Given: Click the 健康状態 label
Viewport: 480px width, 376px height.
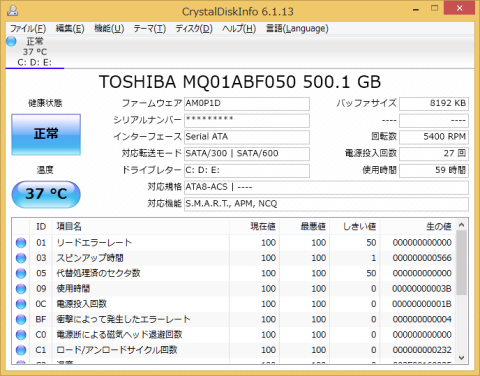Looking at the screenshot, I should pyautogui.click(x=45, y=103).
